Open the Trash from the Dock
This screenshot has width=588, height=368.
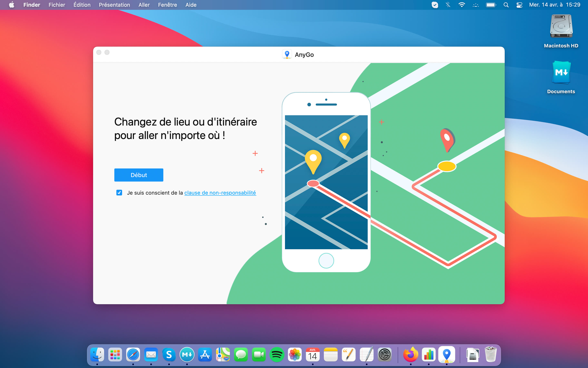click(491, 355)
